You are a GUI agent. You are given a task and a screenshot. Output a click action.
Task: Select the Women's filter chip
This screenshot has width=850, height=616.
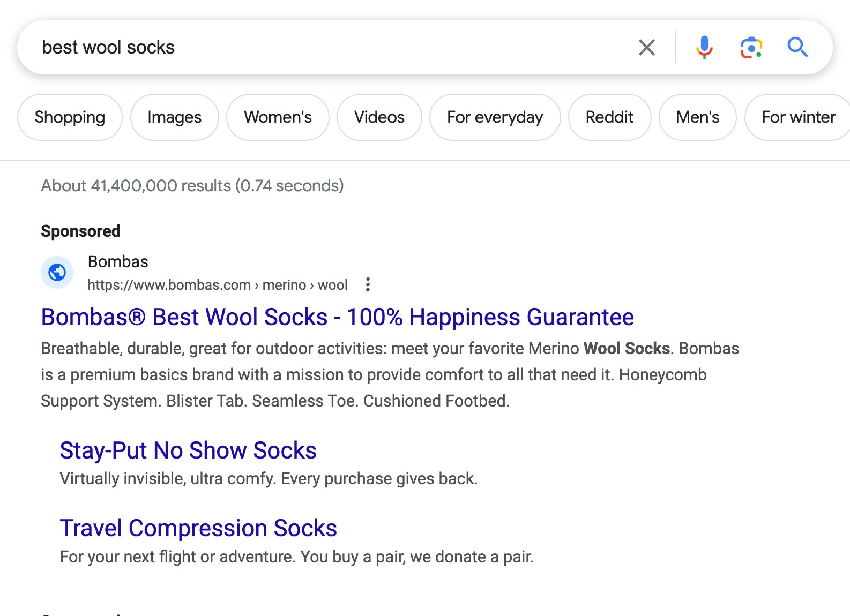click(278, 117)
